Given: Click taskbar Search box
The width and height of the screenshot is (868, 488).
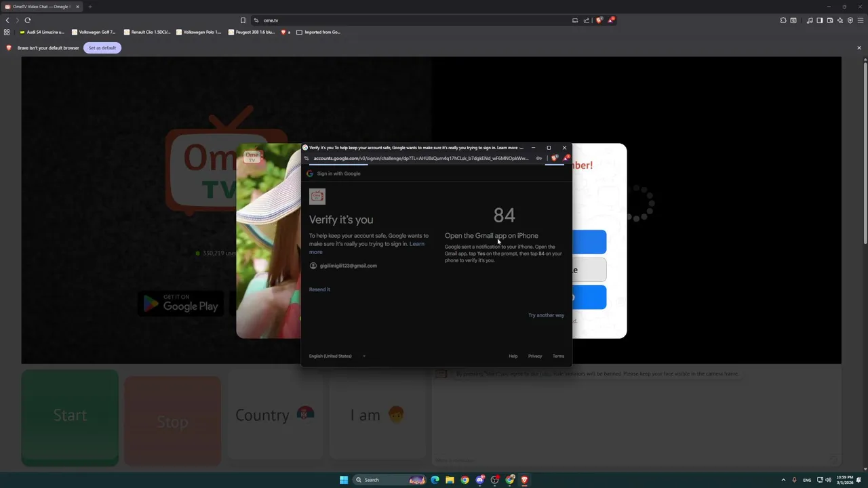Looking at the screenshot, I should coord(390,480).
